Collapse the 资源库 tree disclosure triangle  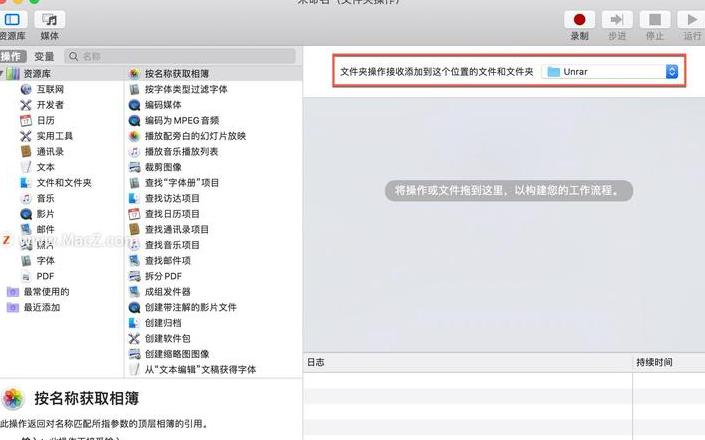tap(2, 73)
